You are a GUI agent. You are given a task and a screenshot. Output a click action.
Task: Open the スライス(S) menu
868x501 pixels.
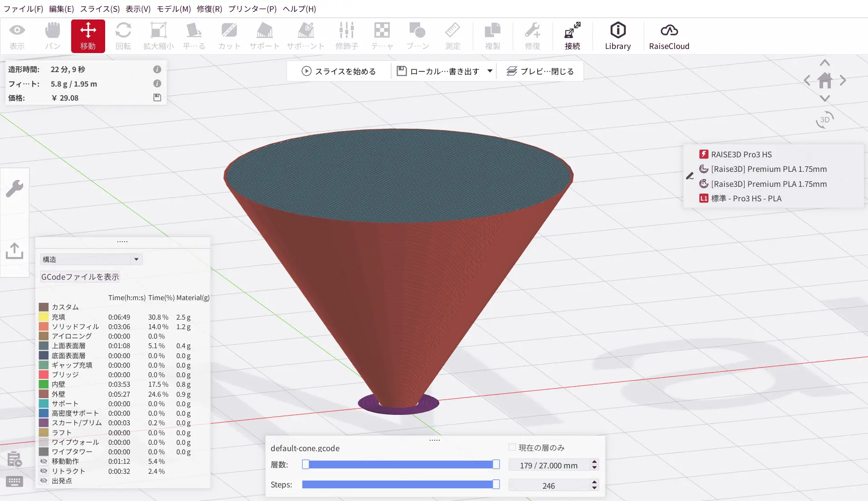(100, 9)
